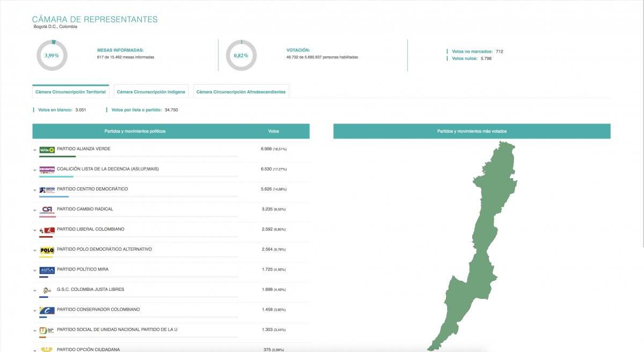Click the 'PARTIDO POLÍTICO MIRA' name

click(x=83, y=269)
